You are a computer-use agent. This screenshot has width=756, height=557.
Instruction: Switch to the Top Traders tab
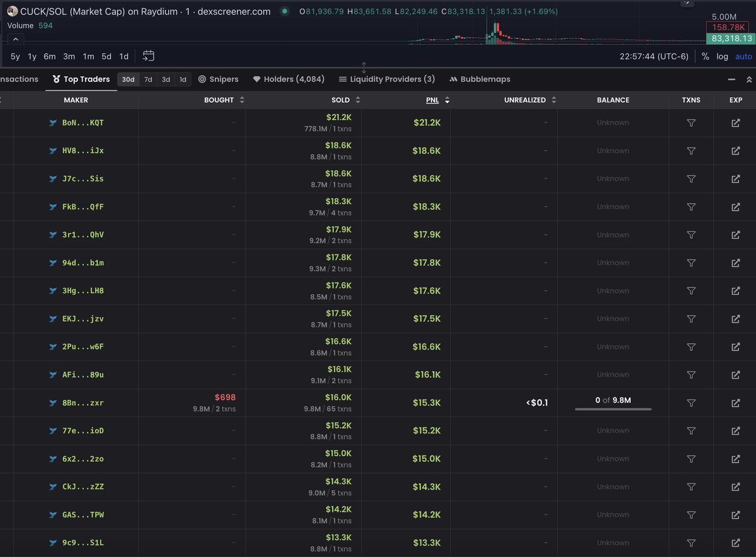click(81, 79)
